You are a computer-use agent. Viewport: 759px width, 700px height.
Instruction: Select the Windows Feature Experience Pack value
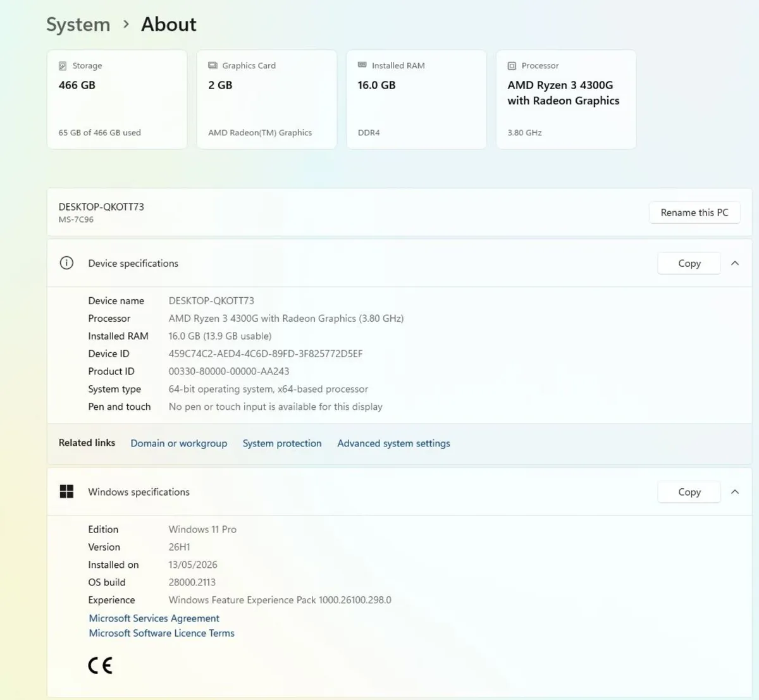[x=280, y=600]
